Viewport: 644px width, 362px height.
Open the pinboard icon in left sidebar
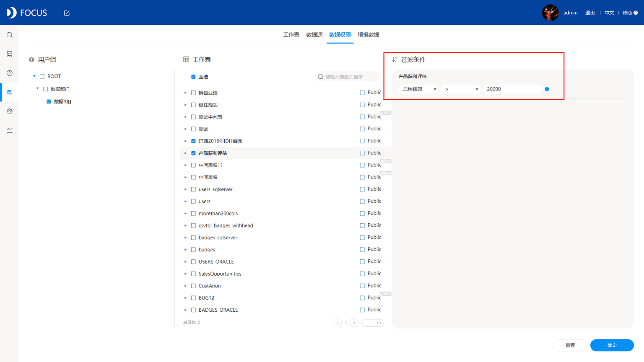(x=9, y=54)
